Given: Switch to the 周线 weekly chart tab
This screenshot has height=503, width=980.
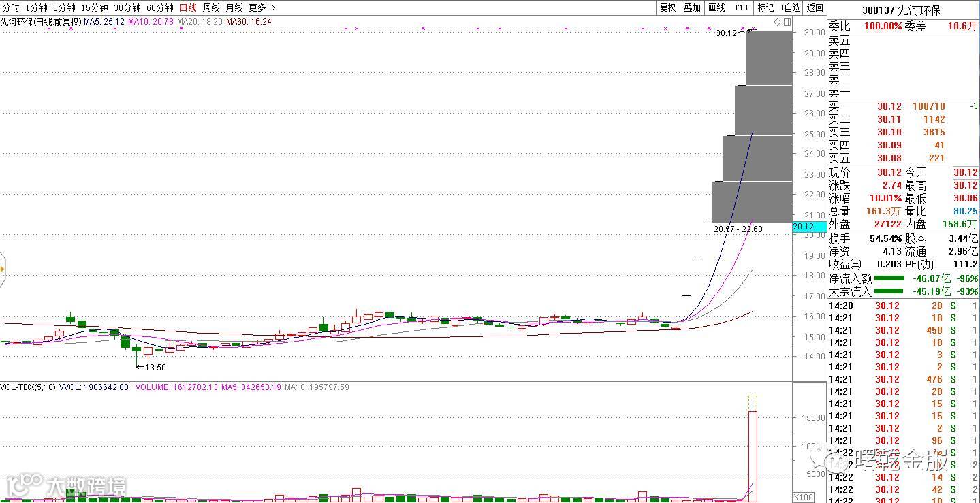Looking at the screenshot, I should point(211,7).
